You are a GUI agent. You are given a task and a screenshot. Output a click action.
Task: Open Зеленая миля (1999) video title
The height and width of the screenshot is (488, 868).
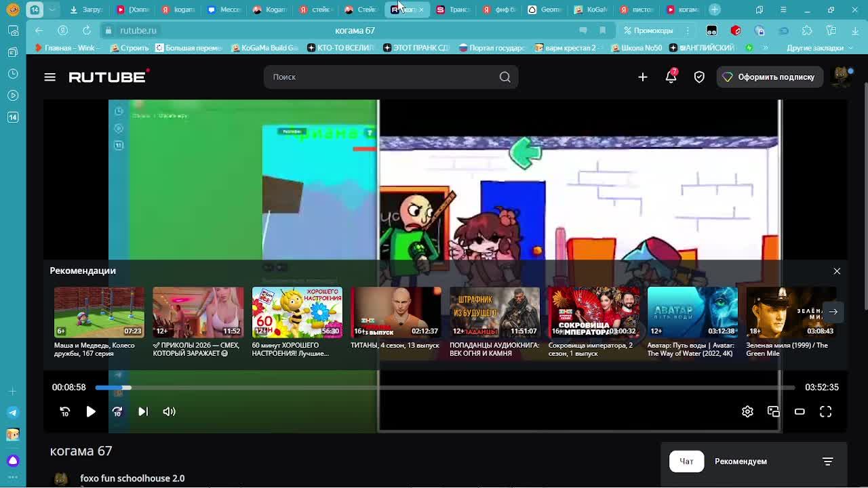point(787,349)
